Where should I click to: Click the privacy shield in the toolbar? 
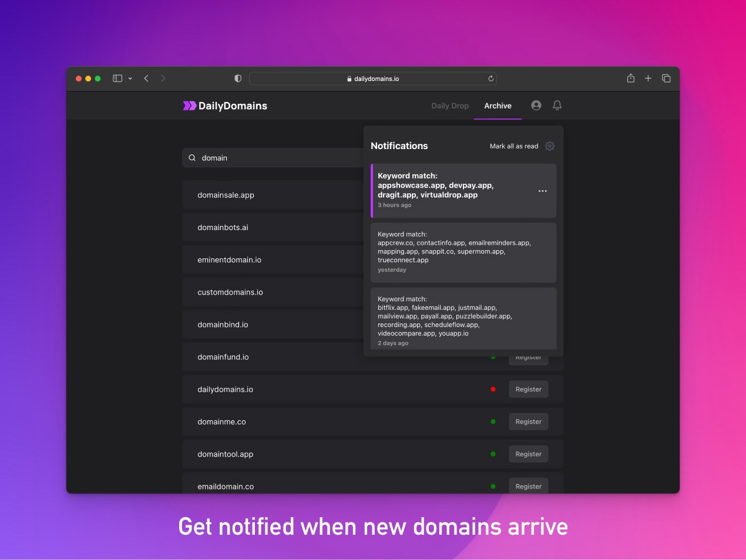click(x=237, y=78)
